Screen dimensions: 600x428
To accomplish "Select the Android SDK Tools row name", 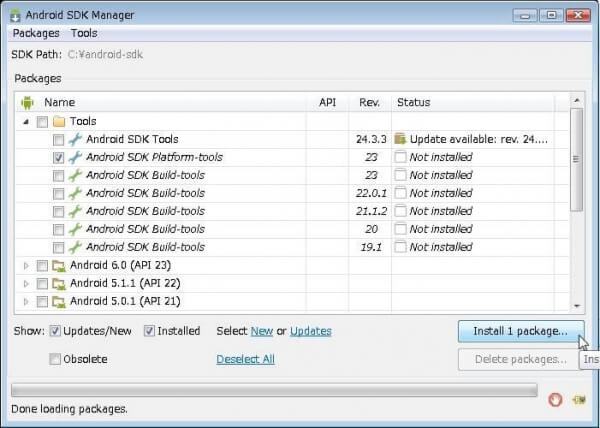I will [x=132, y=139].
